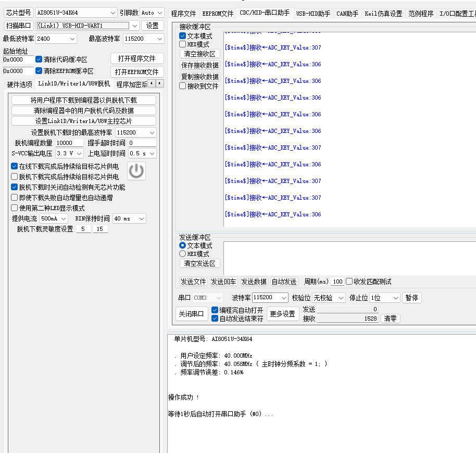Image resolution: width=476 pixels, height=453 pixels.
Task: Click 暂停 button
Action: click(x=412, y=298)
